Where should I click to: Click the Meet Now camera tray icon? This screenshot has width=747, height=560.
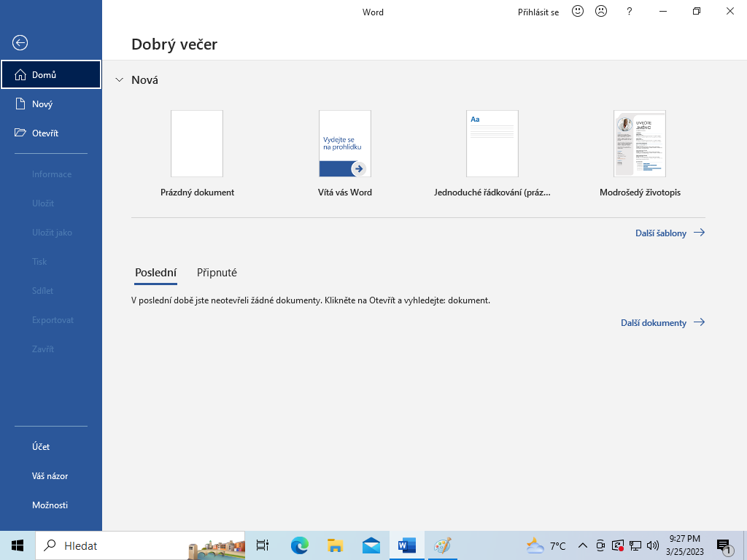click(x=600, y=545)
